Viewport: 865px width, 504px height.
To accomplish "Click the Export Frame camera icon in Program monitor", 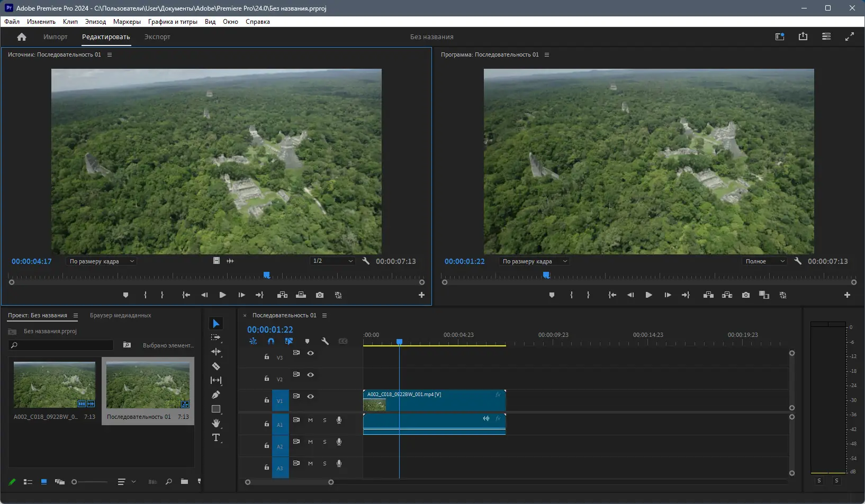I will pos(745,295).
